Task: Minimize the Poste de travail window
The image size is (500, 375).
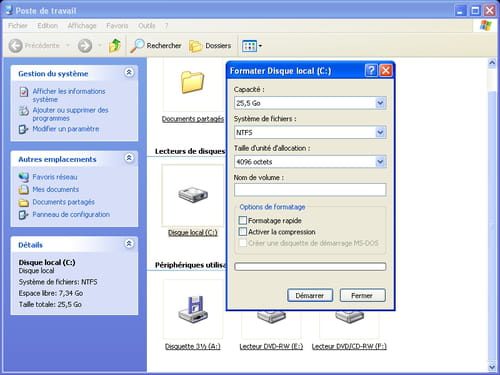Action: (x=460, y=11)
